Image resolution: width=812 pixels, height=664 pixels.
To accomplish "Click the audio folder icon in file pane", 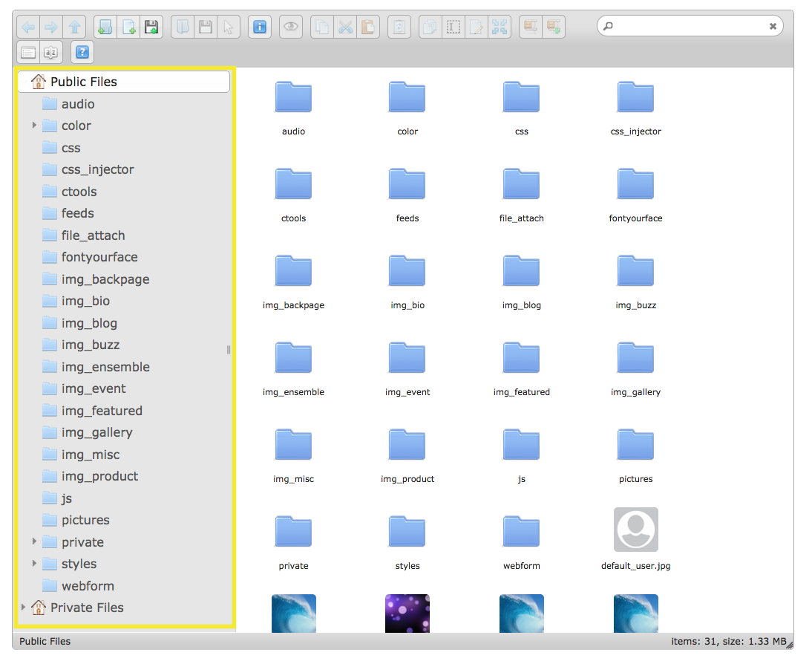I will (x=294, y=97).
